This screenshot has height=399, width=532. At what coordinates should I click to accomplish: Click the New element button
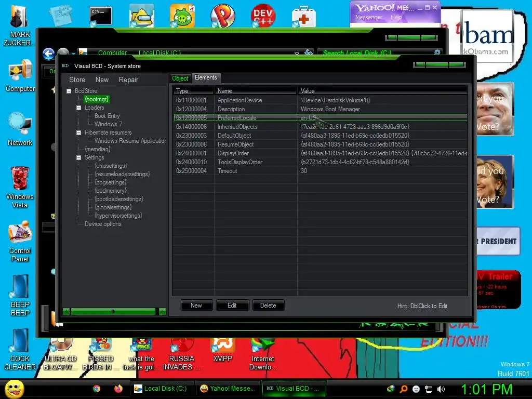pos(196,305)
